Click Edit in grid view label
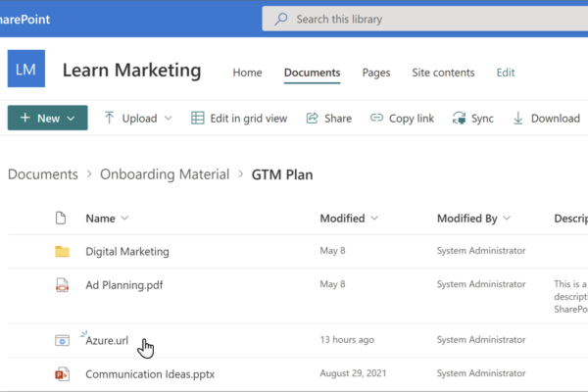588x392 pixels. (x=249, y=119)
